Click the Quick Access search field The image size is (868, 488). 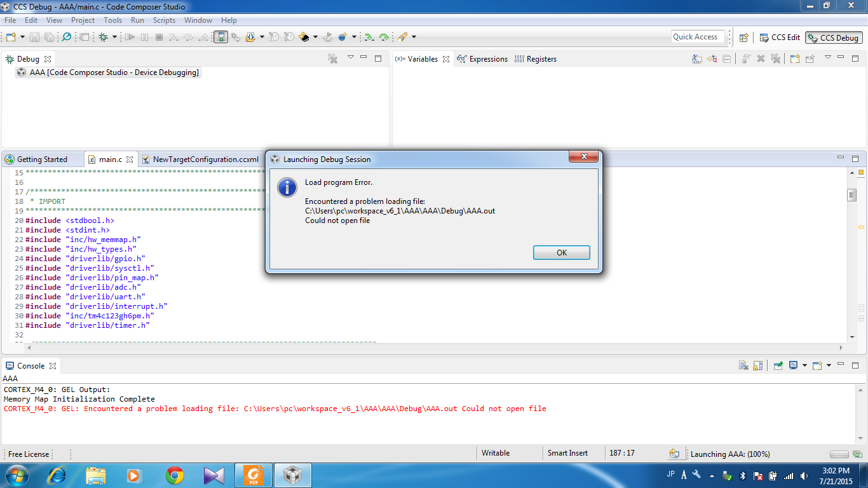(697, 37)
